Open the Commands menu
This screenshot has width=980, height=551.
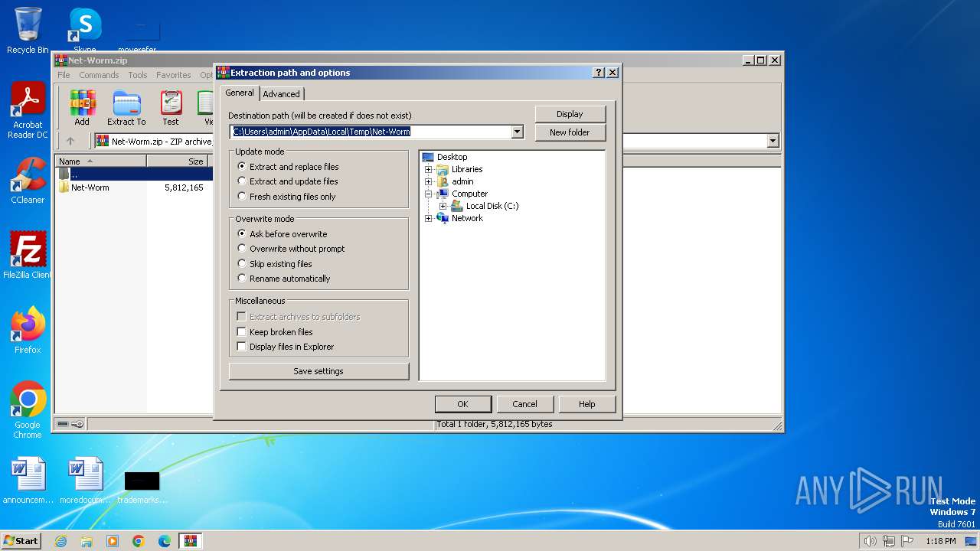pos(99,75)
